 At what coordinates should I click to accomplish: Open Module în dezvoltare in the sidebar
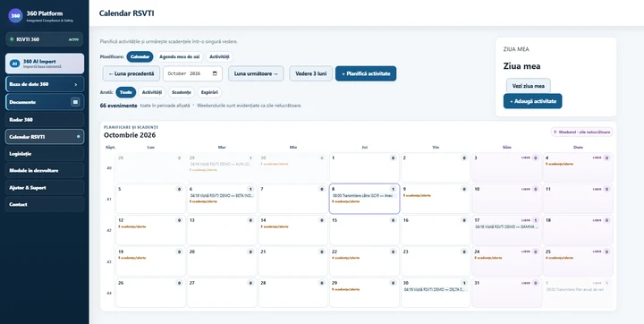[45, 171]
